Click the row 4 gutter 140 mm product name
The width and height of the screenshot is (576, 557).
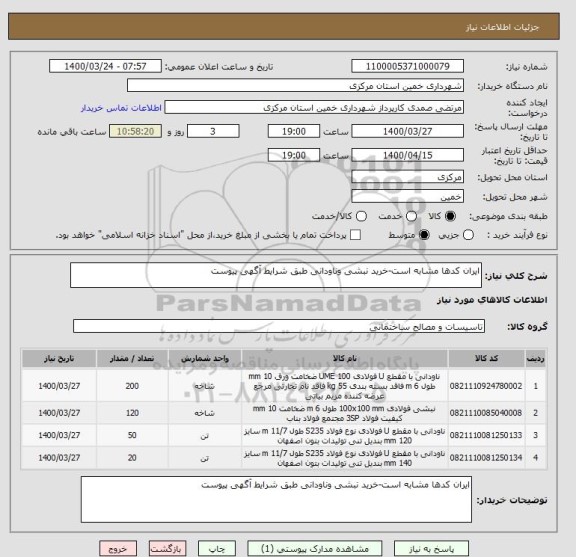pyautogui.click(x=345, y=458)
